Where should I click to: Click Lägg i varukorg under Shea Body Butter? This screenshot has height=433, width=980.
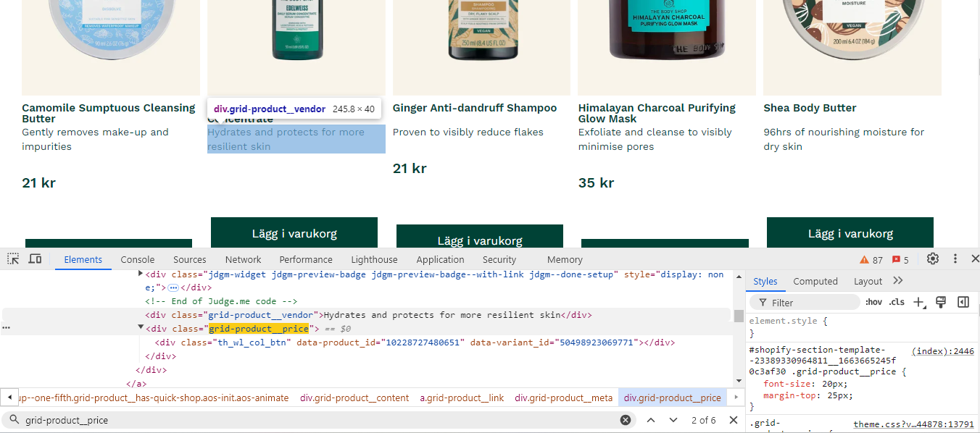point(850,233)
